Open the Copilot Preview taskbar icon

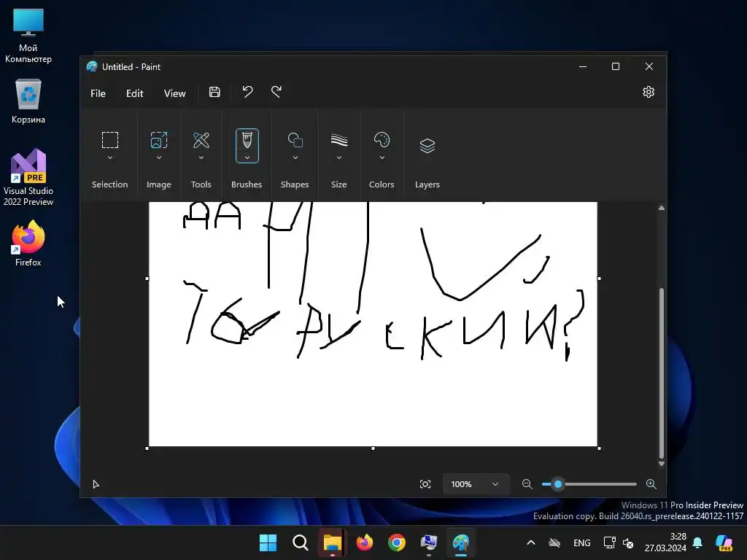(724, 542)
